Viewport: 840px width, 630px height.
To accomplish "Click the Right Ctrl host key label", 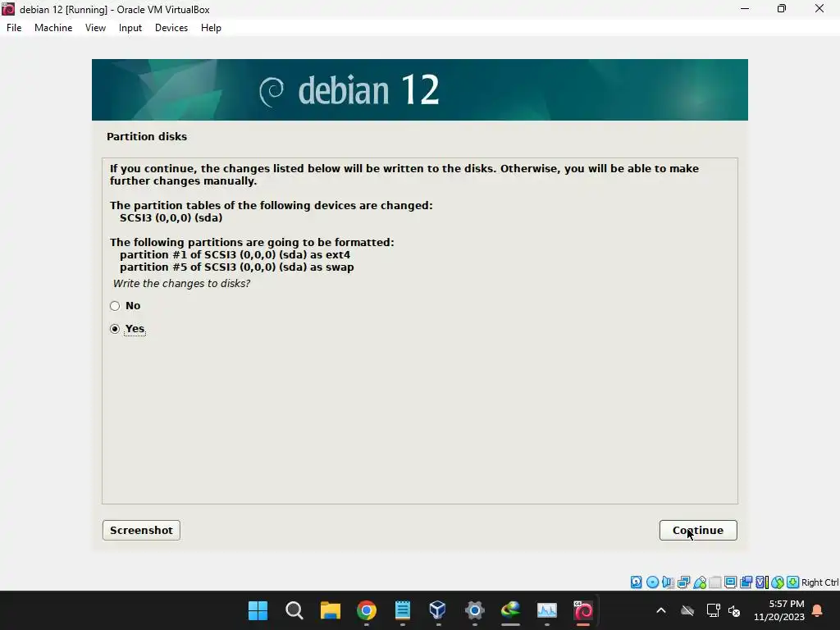I will click(819, 582).
